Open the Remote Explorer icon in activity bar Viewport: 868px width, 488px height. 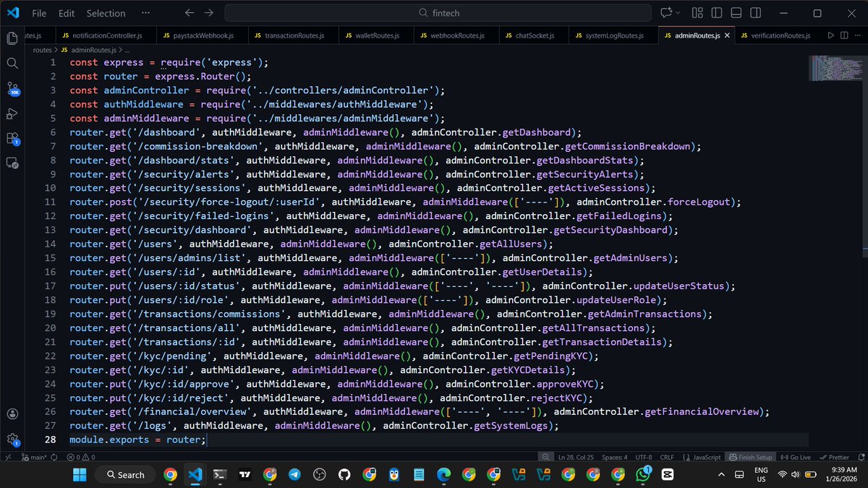pyautogui.click(x=12, y=163)
